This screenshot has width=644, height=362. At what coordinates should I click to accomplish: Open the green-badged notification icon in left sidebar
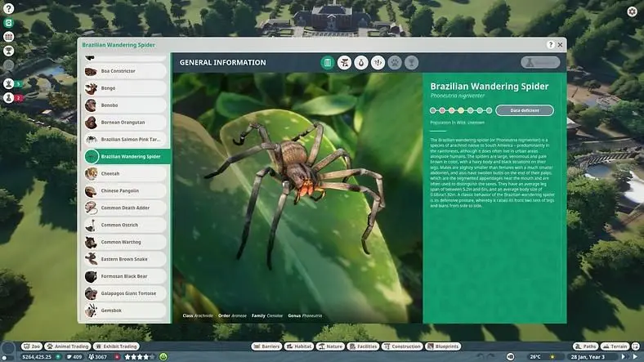[x=9, y=83]
